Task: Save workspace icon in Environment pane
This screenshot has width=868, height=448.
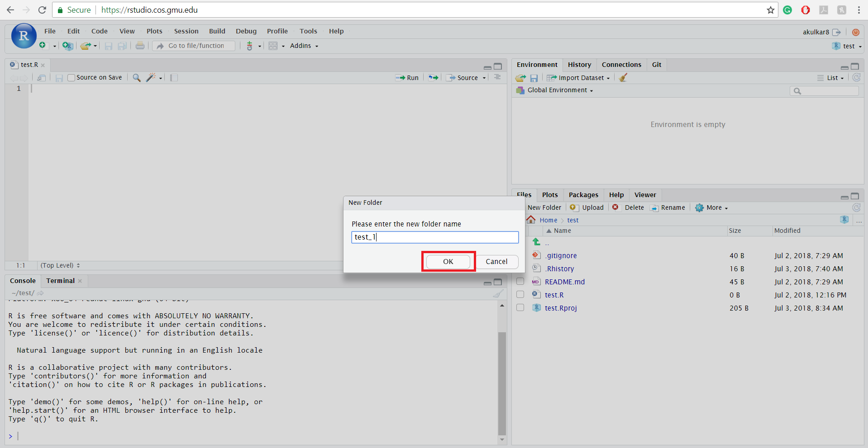Action: [534, 78]
